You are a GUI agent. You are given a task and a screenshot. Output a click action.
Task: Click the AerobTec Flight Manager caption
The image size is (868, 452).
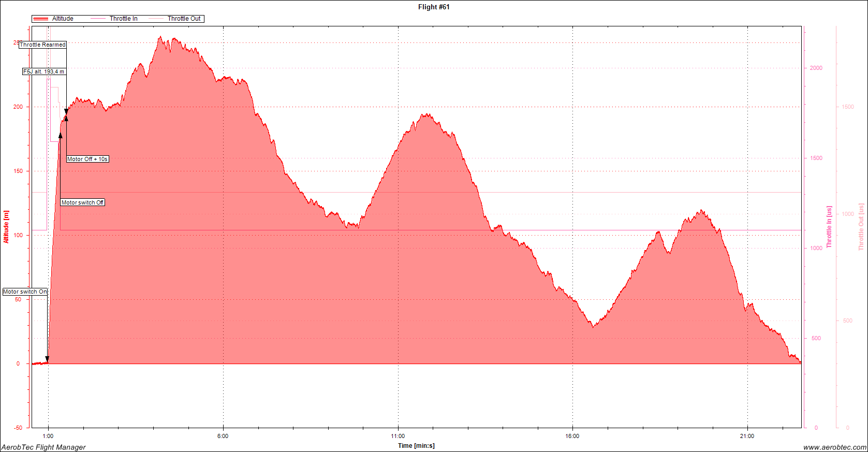click(43, 447)
